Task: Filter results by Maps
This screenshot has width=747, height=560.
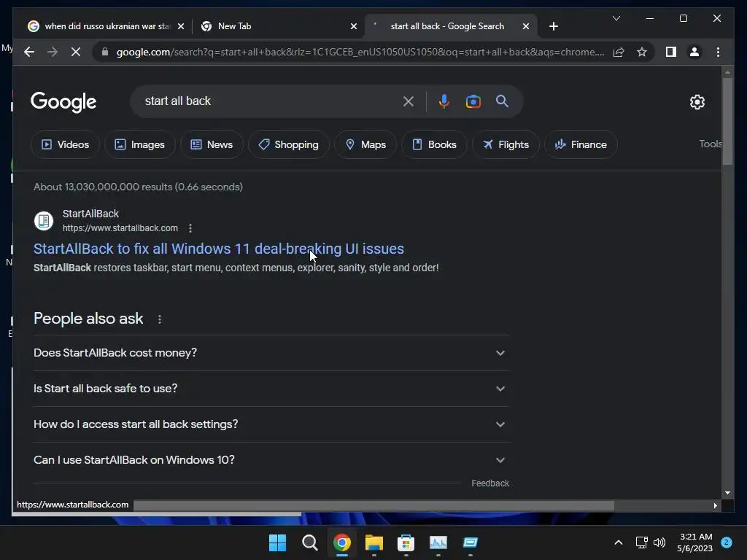Action: tap(365, 144)
